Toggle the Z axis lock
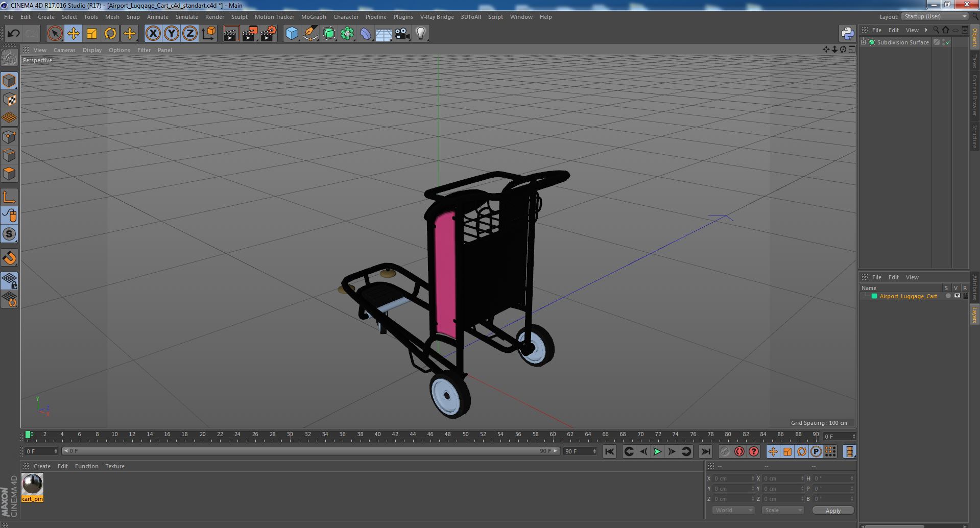 [x=190, y=34]
